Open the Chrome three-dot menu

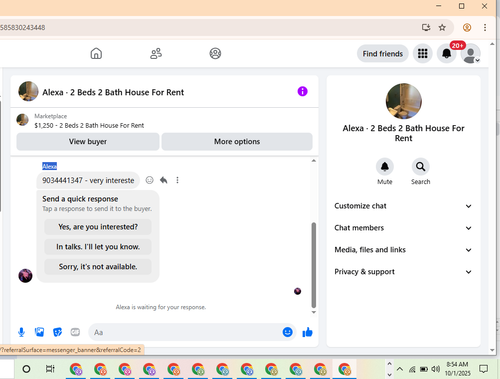click(x=485, y=27)
